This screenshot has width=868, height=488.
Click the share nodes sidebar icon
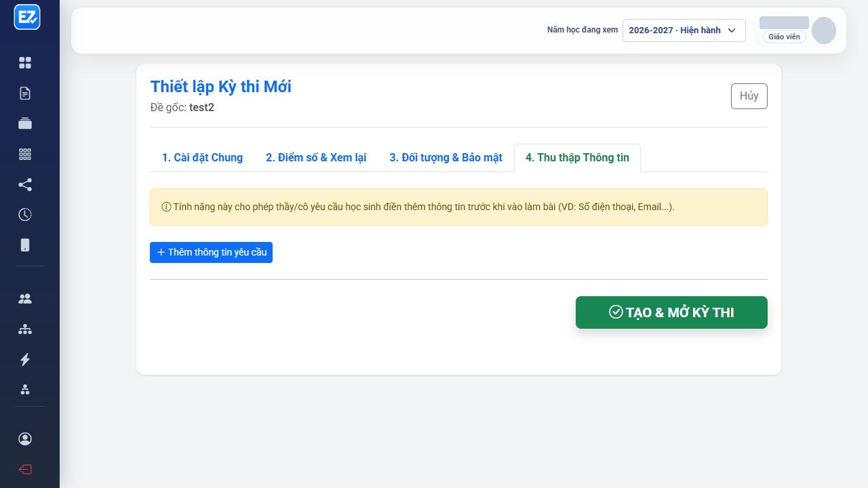25,184
